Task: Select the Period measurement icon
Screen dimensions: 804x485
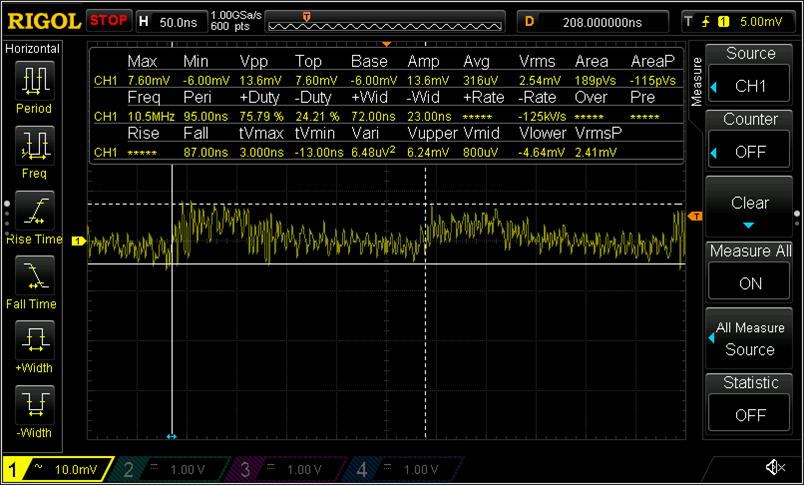Action: click(34, 82)
